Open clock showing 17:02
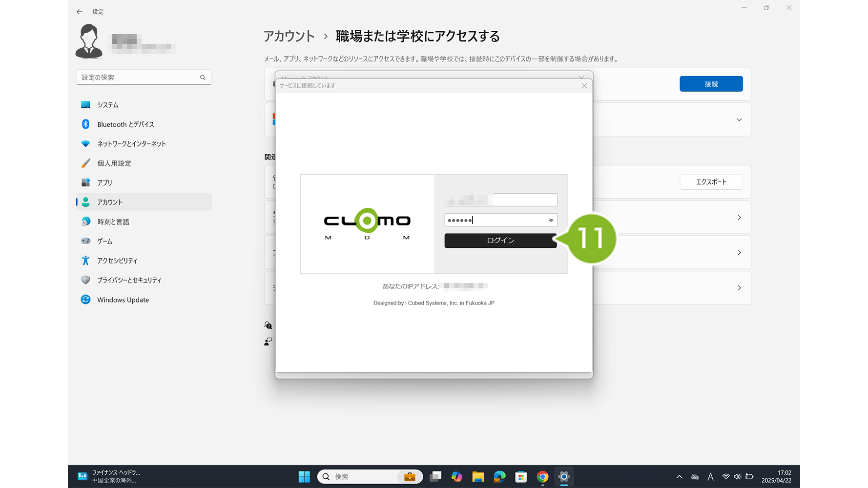 (777, 476)
